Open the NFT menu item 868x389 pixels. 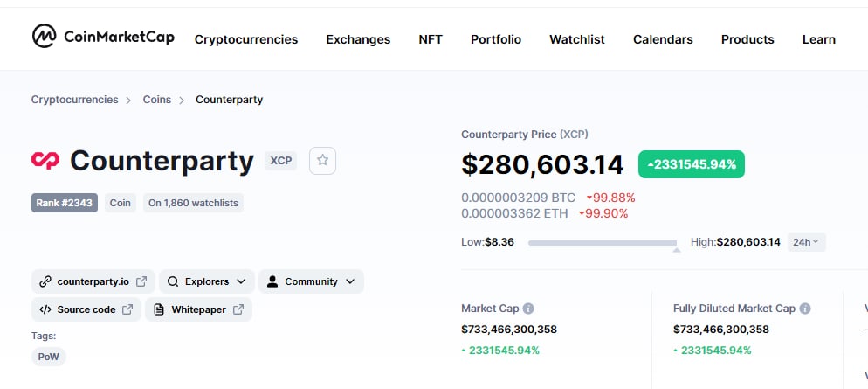pos(431,39)
